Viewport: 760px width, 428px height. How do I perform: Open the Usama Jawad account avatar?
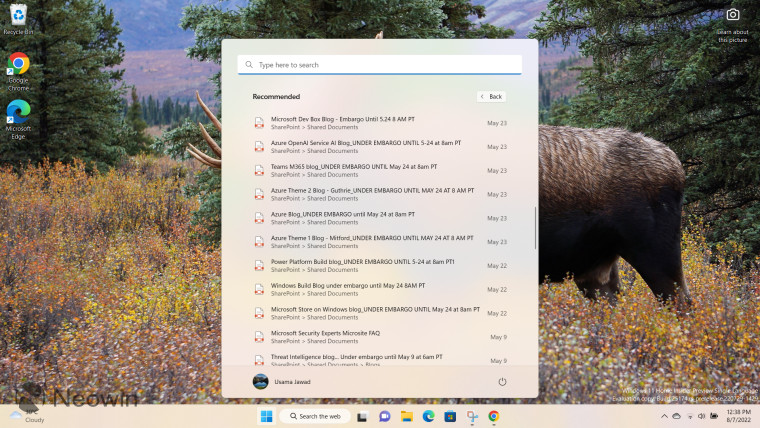(261, 382)
